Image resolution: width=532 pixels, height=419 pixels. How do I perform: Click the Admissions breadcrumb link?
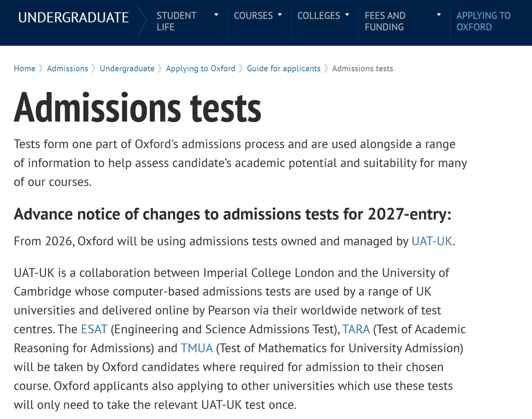point(67,68)
